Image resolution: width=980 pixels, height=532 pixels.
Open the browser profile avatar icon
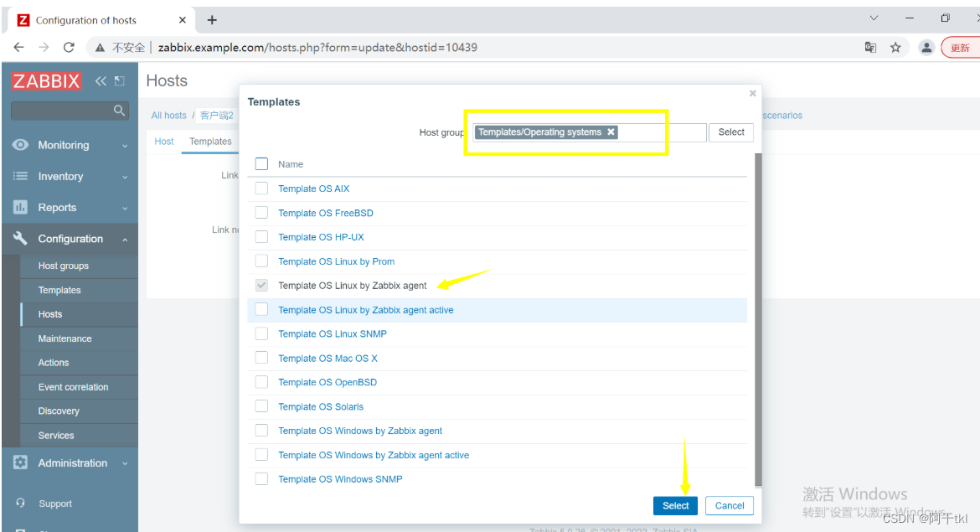tap(926, 48)
